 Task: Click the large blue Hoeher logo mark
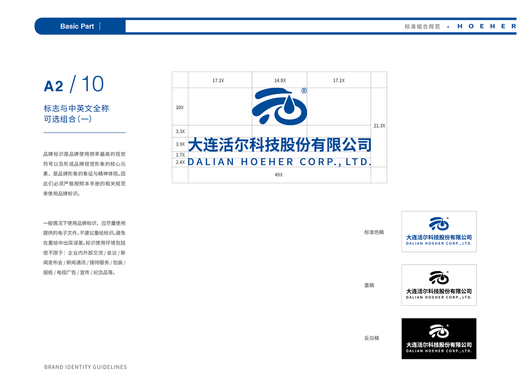[279, 106]
